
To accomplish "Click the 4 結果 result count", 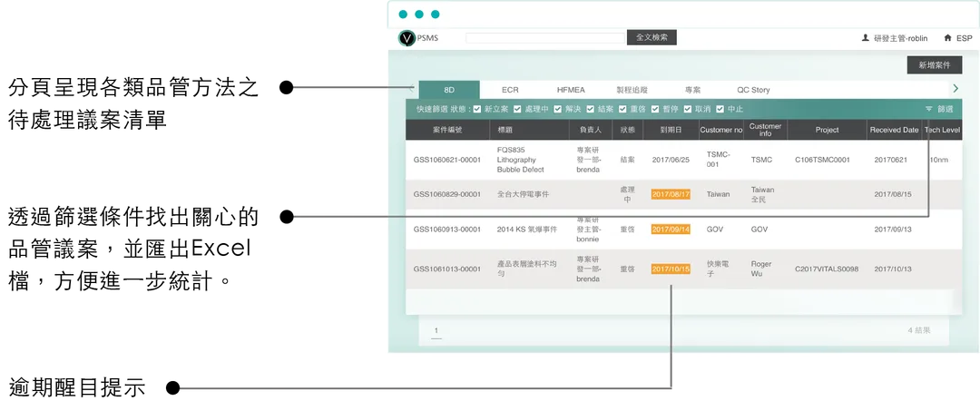I will (920, 330).
